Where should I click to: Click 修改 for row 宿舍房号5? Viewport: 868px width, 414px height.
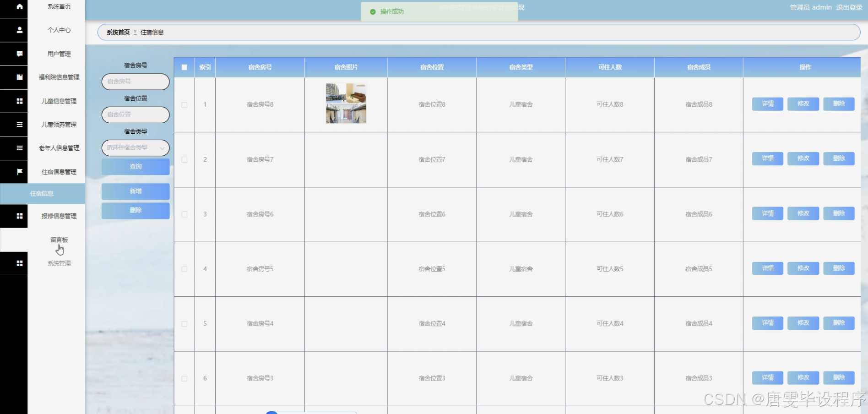[803, 268]
